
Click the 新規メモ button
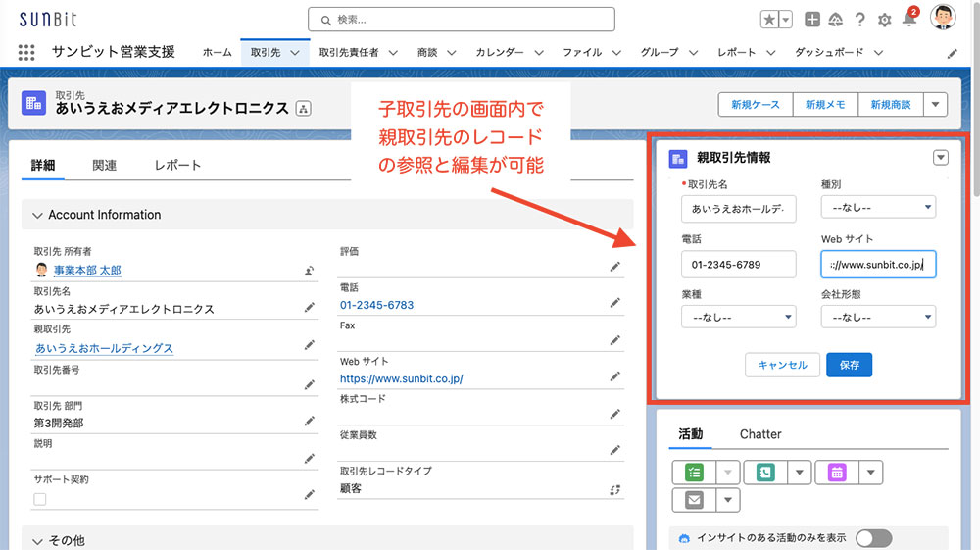point(825,104)
